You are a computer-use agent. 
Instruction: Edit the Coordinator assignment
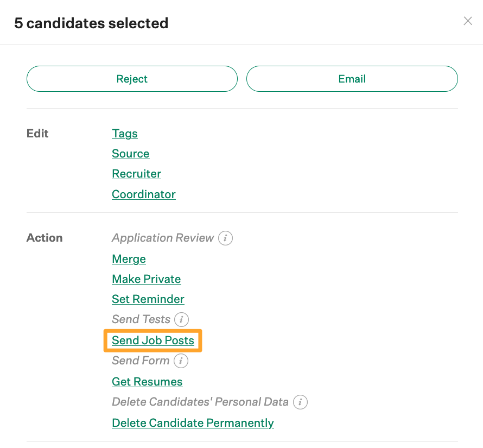pyautogui.click(x=144, y=194)
